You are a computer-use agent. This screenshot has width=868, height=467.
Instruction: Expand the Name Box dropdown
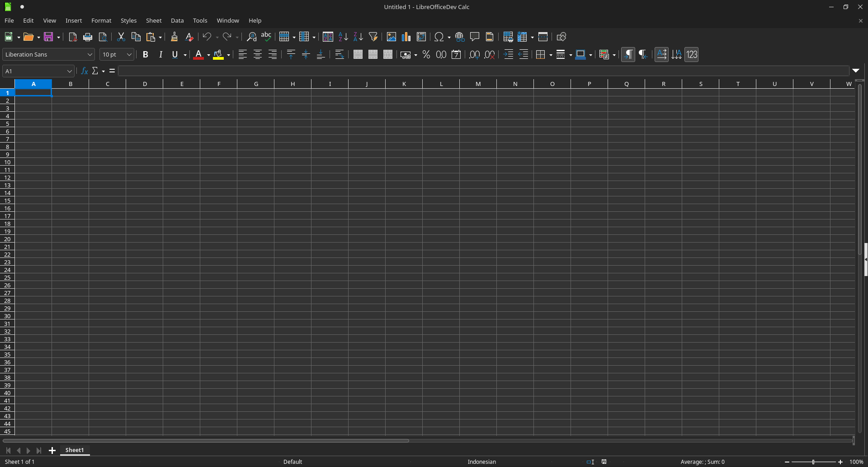tap(69, 71)
